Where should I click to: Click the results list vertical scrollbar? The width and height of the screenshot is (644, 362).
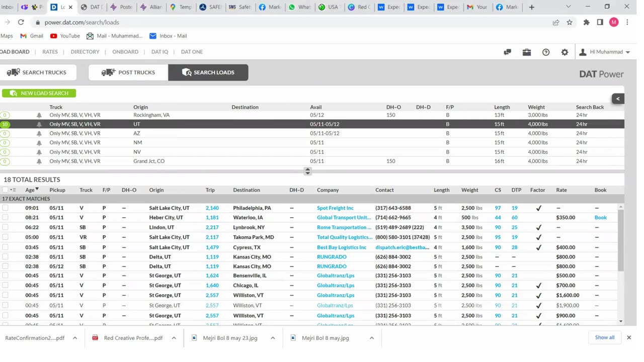point(620,240)
